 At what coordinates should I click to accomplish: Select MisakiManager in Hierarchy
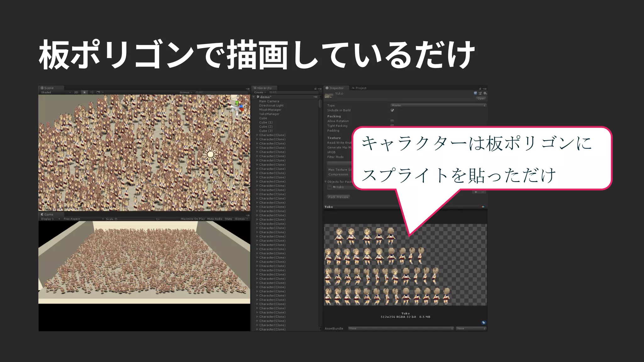[270, 110]
